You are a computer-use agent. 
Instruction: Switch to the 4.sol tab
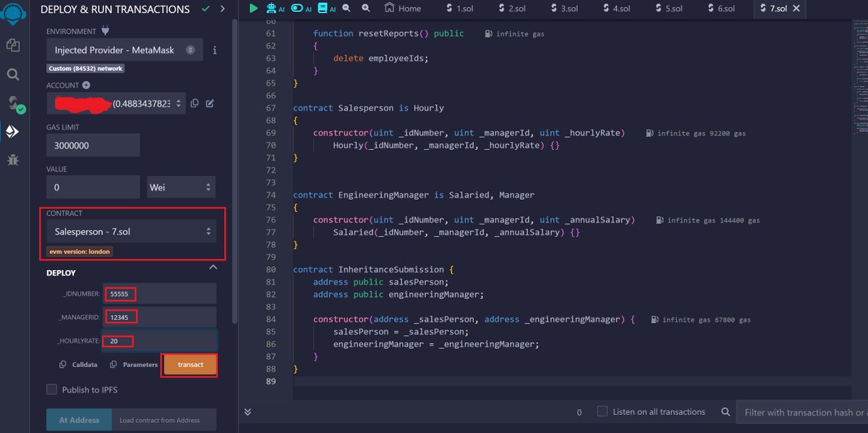tap(615, 9)
